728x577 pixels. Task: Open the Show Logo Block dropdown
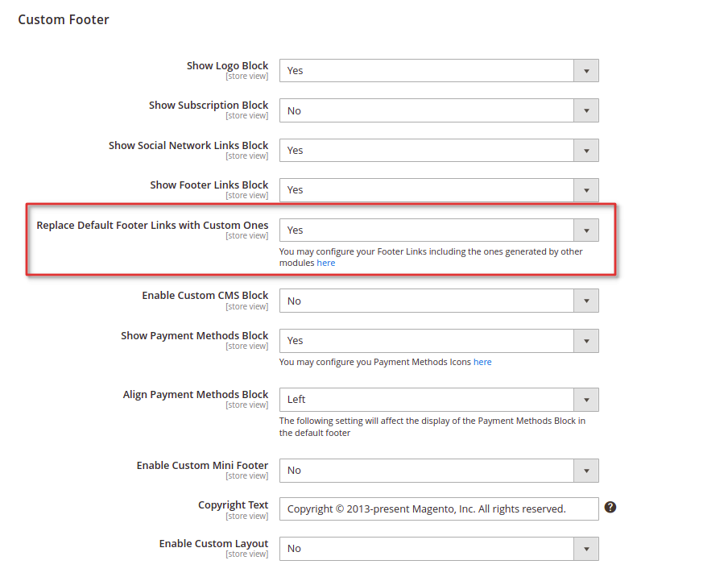tap(439, 71)
